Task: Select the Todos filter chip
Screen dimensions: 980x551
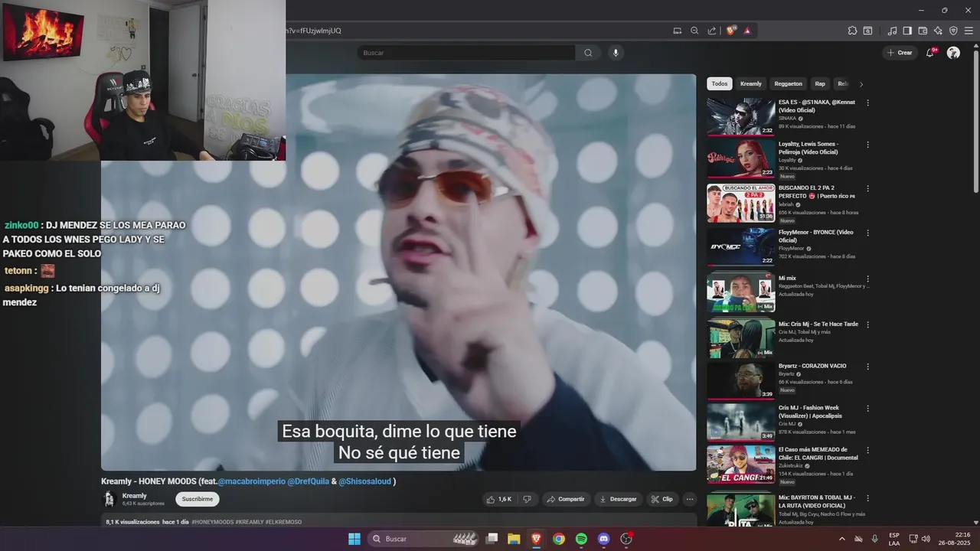Action: point(720,84)
